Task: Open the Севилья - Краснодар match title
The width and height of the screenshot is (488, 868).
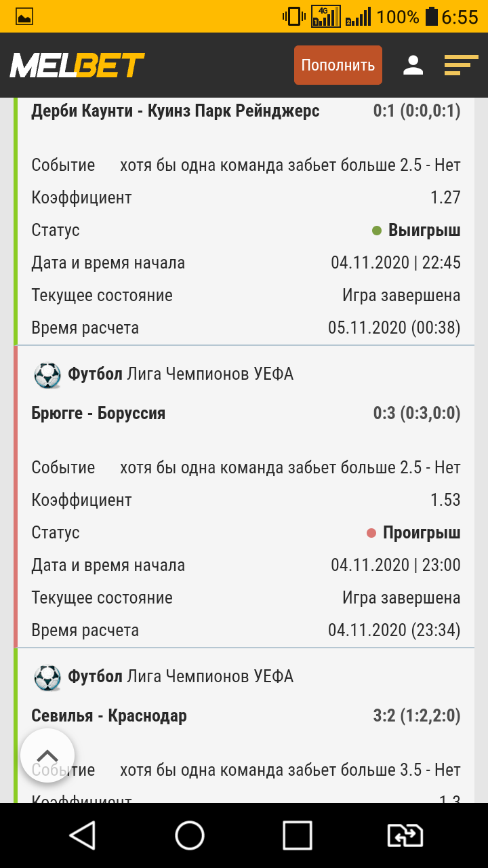Action: click(x=109, y=715)
